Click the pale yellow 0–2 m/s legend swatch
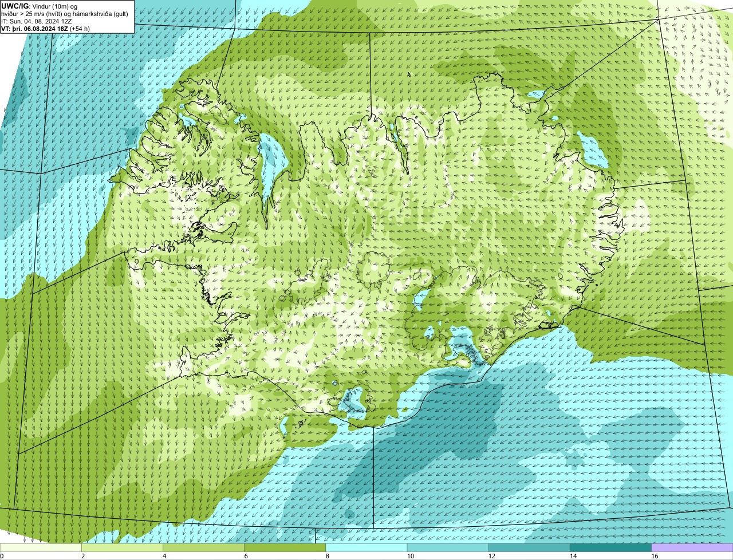Image resolution: width=733 pixels, height=560 pixels. pyautogui.click(x=41, y=548)
